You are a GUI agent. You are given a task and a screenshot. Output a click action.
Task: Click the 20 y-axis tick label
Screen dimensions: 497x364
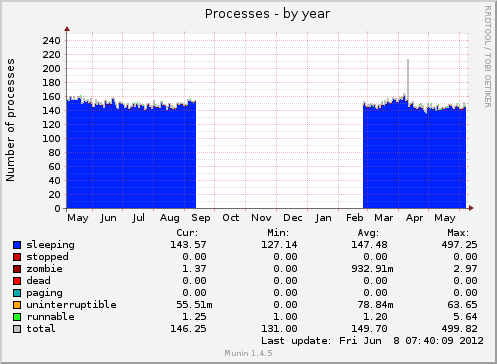tap(55, 195)
